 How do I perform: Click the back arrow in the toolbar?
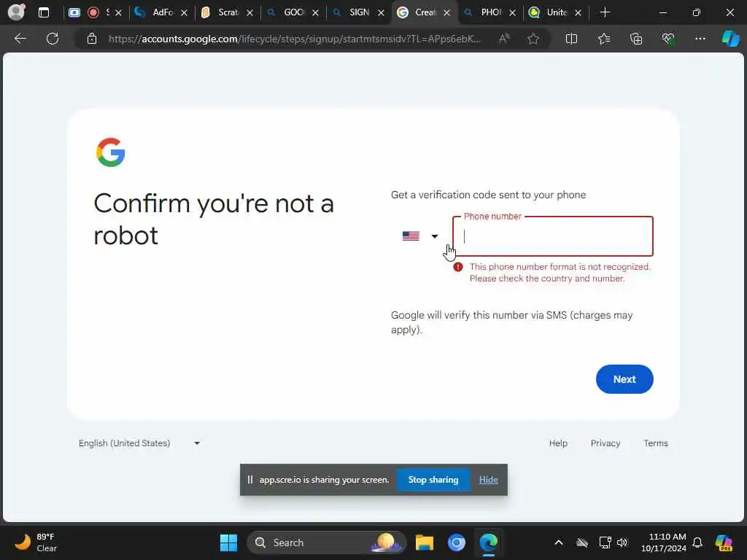click(x=20, y=39)
